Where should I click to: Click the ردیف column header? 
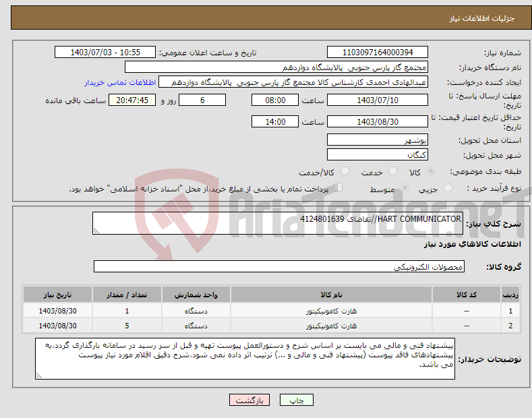pyautogui.click(x=510, y=295)
